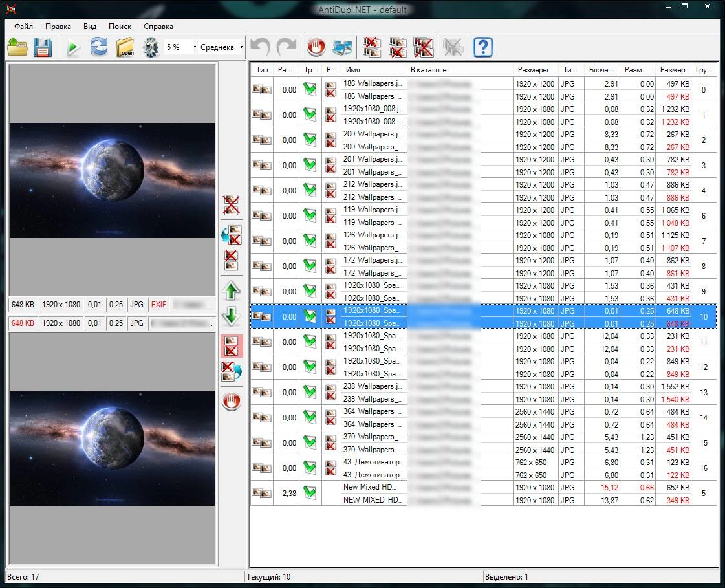Click toolbar icon with X on bottom image
Image resolution: width=725 pixels, height=588 pixels.
(x=398, y=47)
